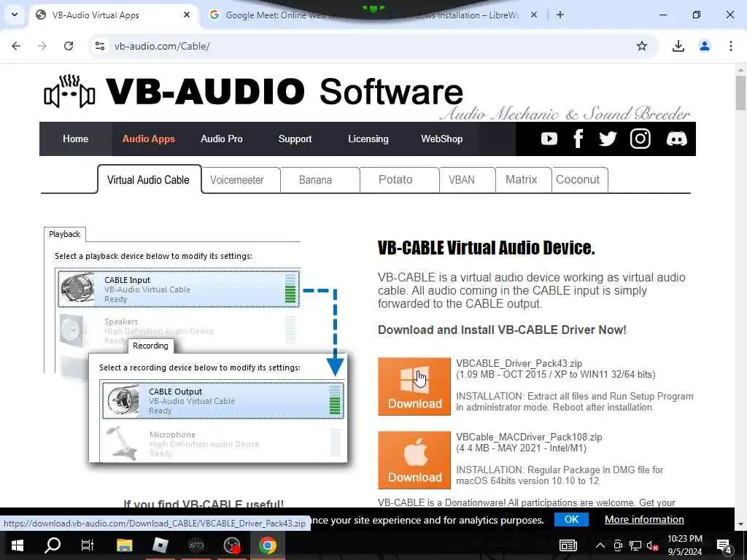
Task: Open VB-Audio Instagram icon
Action: (640, 139)
